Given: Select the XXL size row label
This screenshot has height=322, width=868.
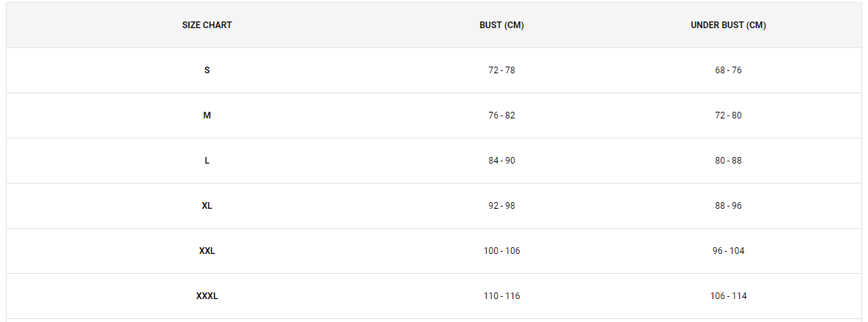Looking at the screenshot, I should tap(207, 251).
